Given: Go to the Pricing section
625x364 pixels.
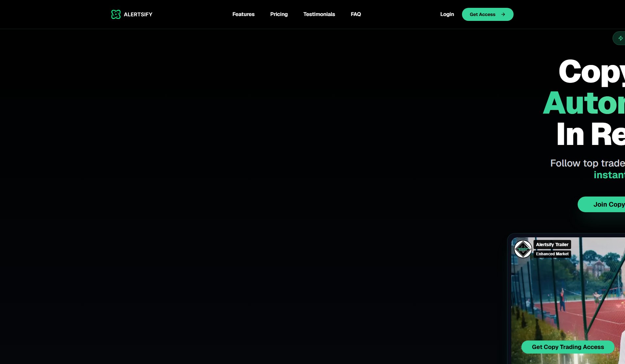Looking at the screenshot, I should coord(279,14).
